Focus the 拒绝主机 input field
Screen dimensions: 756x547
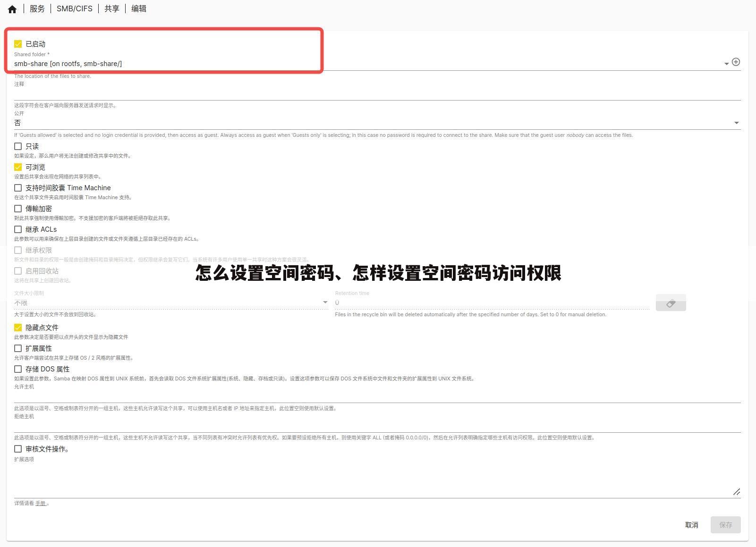pos(377,426)
